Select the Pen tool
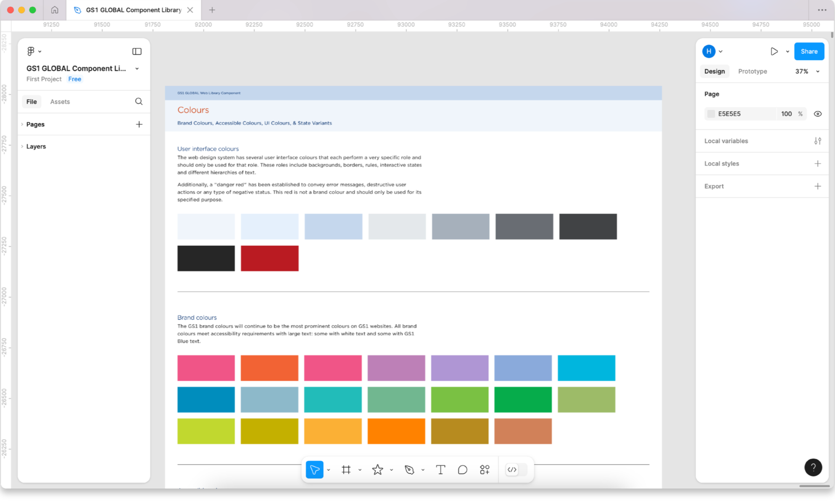Screen dimensions: 835x504 (409, 470)
